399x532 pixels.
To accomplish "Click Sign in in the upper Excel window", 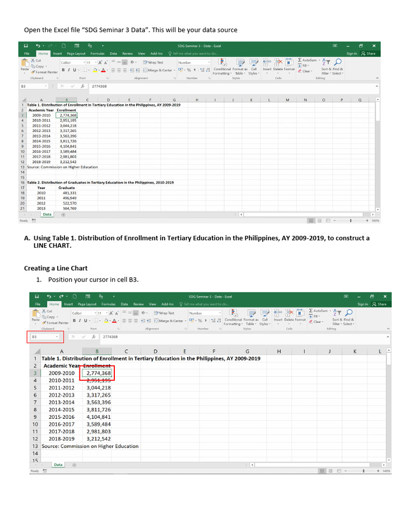I will point(352,54).
